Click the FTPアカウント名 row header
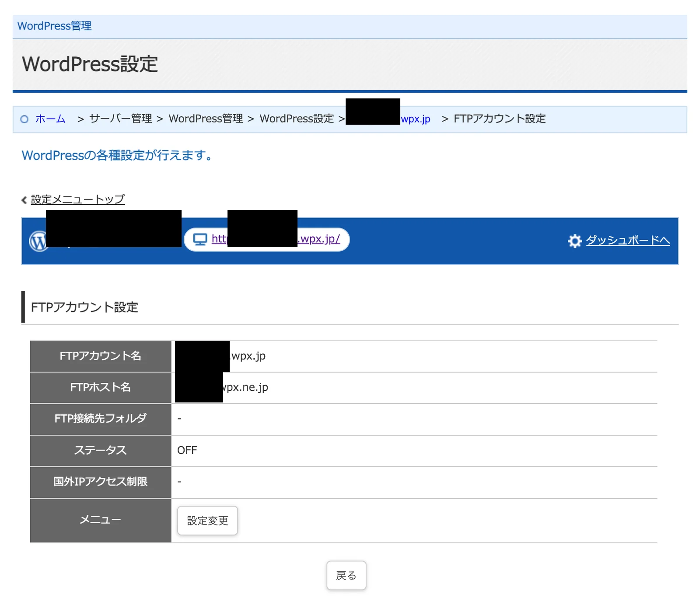 coord(101,356)
